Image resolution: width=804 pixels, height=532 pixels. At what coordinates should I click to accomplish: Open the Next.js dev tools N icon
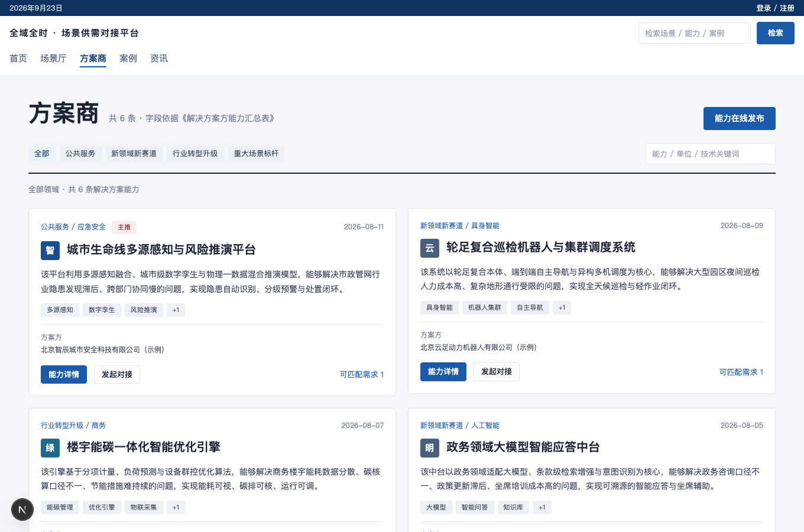[22, 510]
